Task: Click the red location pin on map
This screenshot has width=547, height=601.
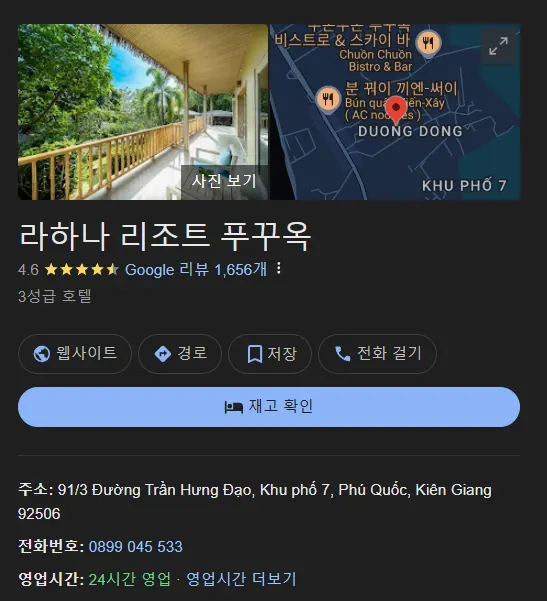Action: point(396,109)
